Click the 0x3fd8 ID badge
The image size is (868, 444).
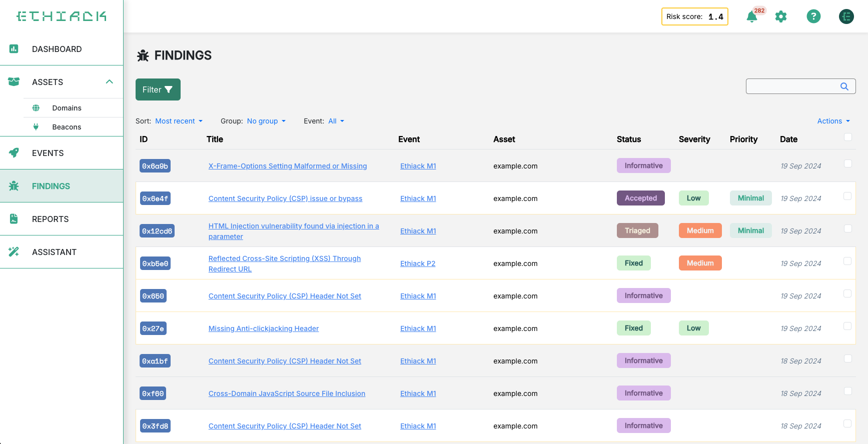(155, 426)
